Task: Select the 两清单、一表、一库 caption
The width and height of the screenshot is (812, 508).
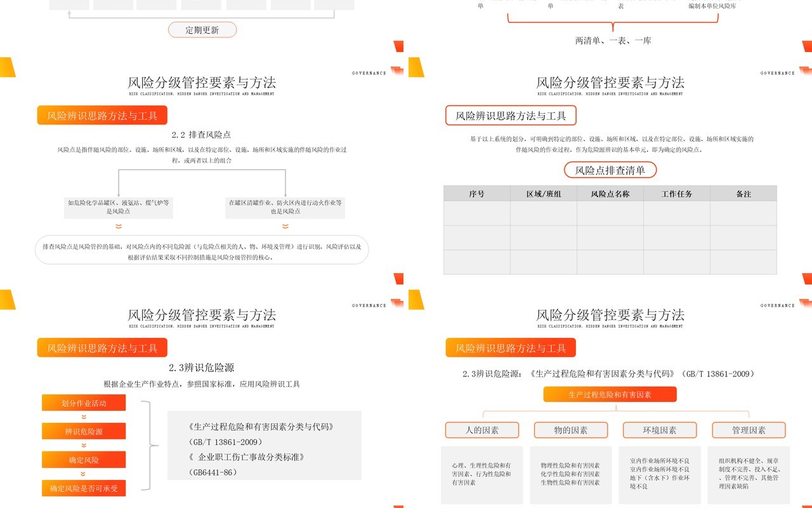Action: (613, 41)
